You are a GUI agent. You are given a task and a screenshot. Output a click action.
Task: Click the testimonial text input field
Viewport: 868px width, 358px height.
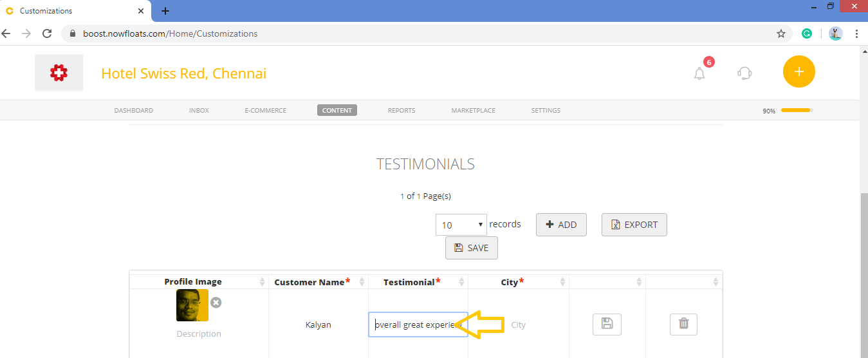pyautogui.click(x=418, y=325)
